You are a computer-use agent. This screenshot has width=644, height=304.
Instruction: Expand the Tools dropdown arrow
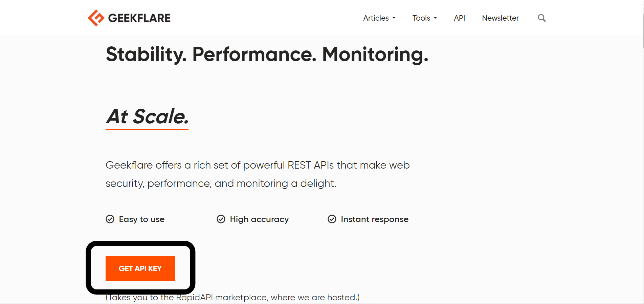click(x=435, y=18)
